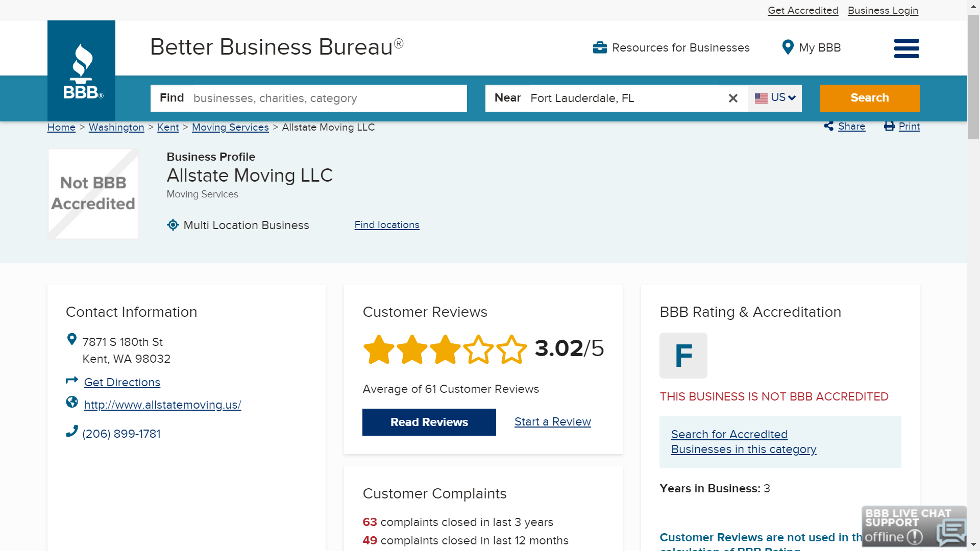Click the Multi Location target icon
The height and width of the screenshot is (551, 980).
173,224
